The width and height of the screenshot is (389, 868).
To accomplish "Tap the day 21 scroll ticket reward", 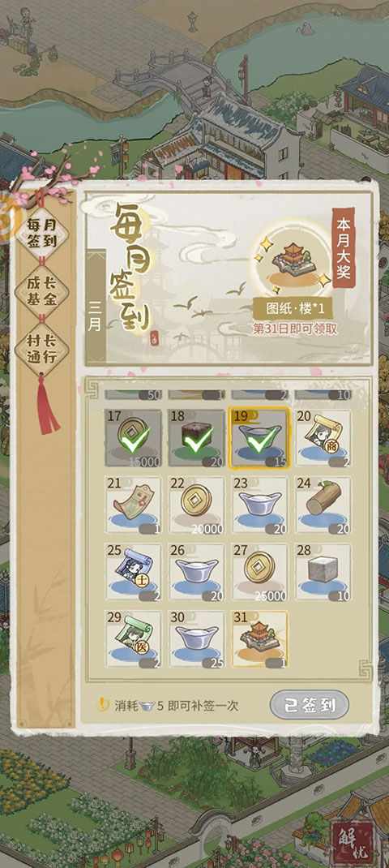I will pyautogui.click(x=134, y=505).
